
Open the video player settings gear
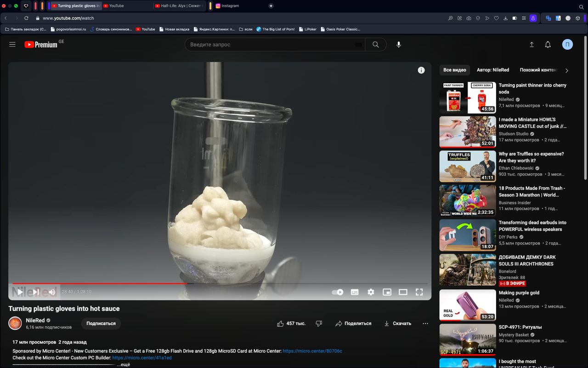(371, 292)
